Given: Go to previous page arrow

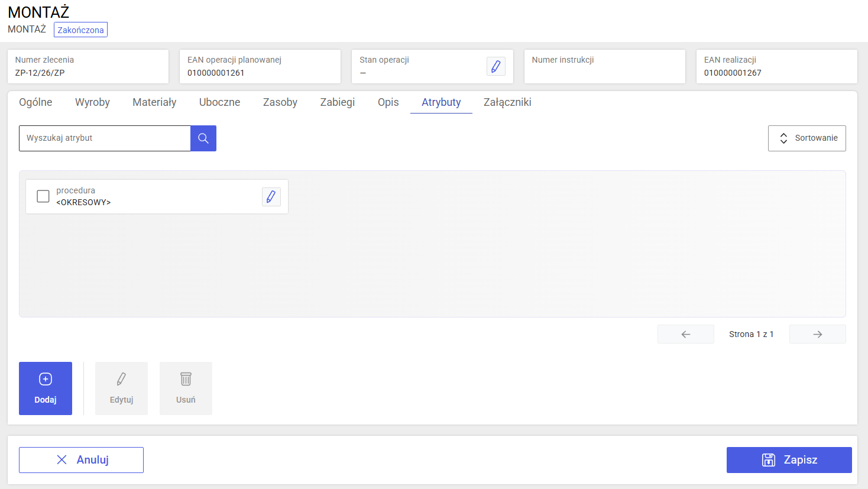Looking at the screenshot, I should pyautogui.click(x=686, y=334).
